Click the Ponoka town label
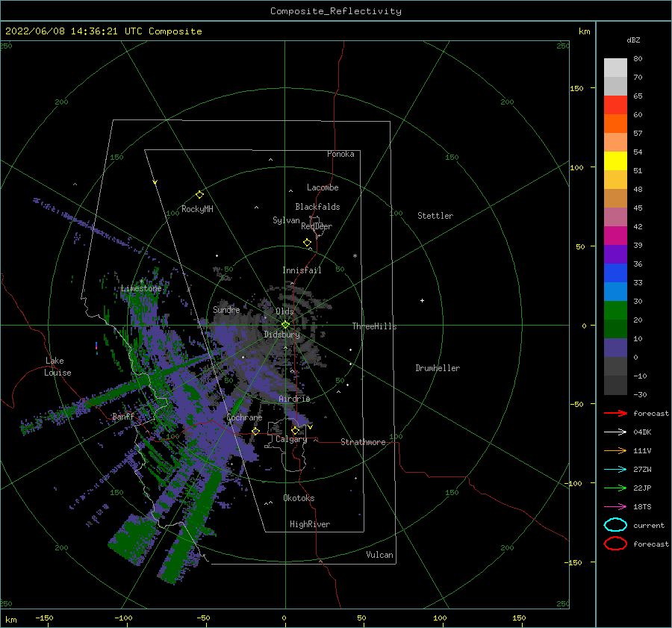 tap(340, 154)
